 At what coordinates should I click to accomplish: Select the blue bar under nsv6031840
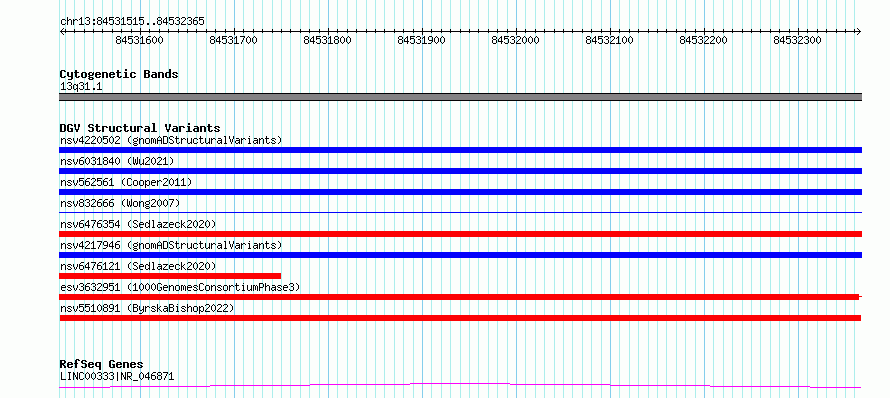point(460,171)
